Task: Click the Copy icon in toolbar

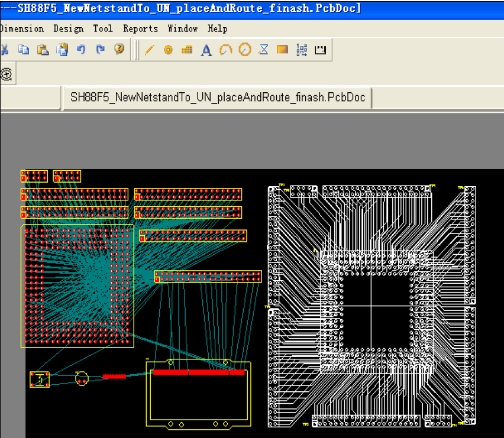Action: click(24, 50)
